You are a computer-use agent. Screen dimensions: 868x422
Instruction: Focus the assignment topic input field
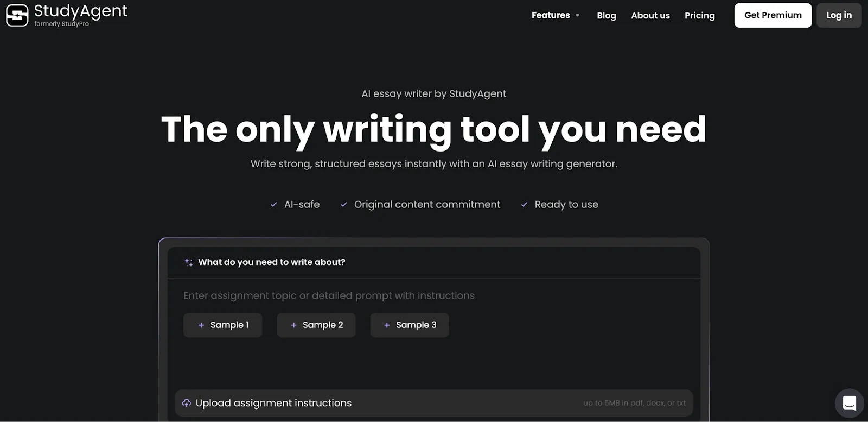tap(434, 295)
